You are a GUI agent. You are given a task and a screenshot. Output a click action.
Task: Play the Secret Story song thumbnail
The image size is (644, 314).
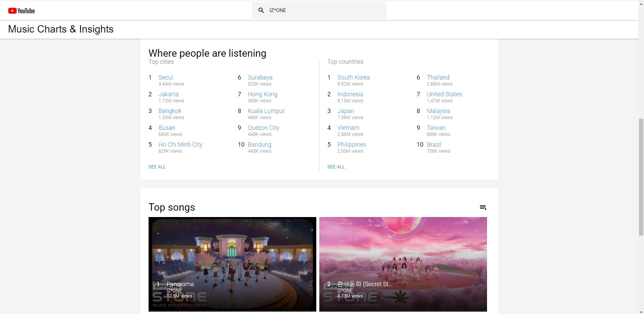click(x=403, y=264)
